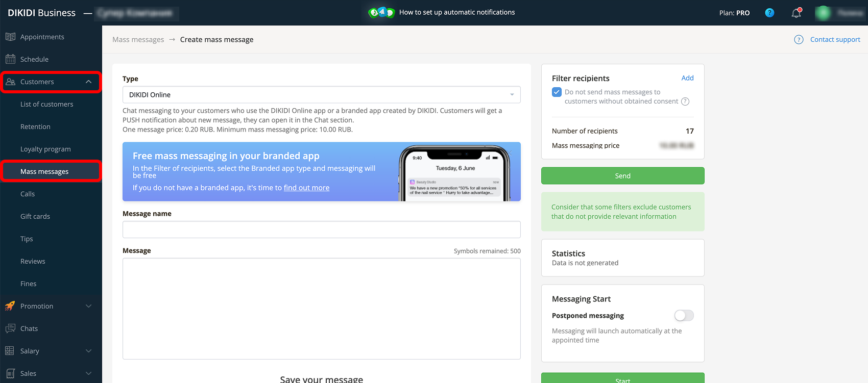Enable the Postponed messaging switch
This screenshot has width=868, height=383.
pyautogui.click(x=684, y=316)
